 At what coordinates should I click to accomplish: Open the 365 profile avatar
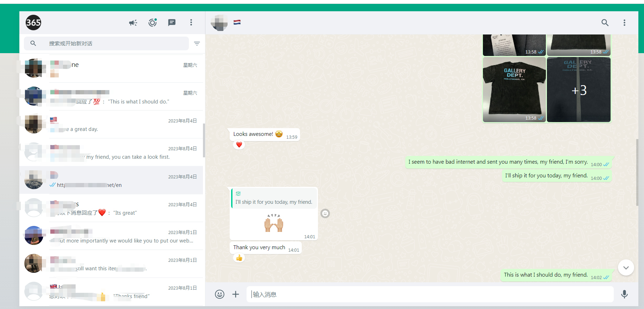33,23
